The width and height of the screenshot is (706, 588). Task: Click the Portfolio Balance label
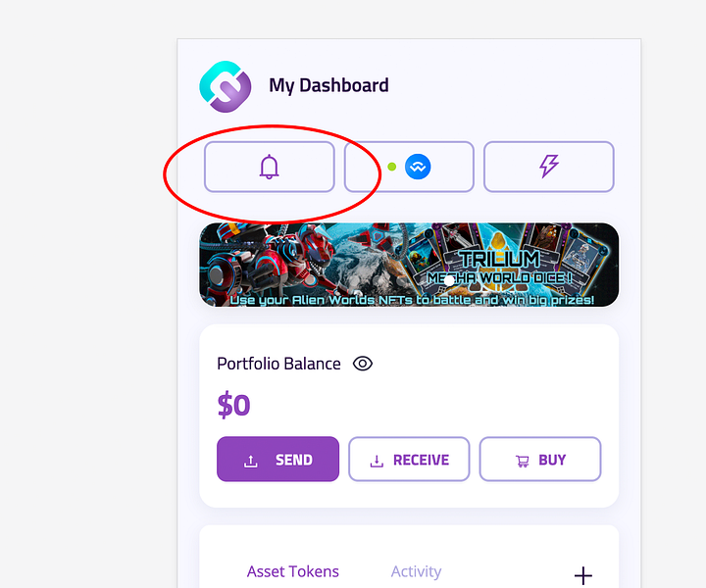[278, 364]
